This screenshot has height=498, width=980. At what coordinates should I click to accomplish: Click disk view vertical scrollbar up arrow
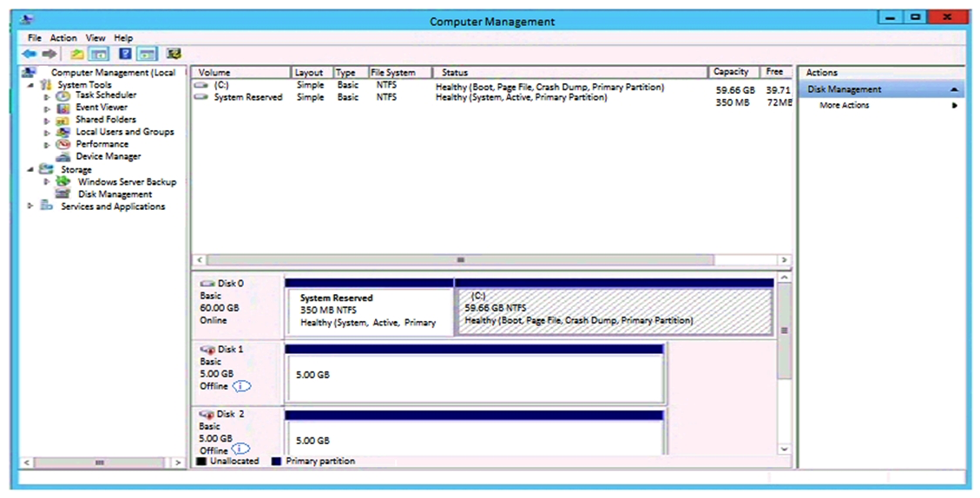click(784, 277)
